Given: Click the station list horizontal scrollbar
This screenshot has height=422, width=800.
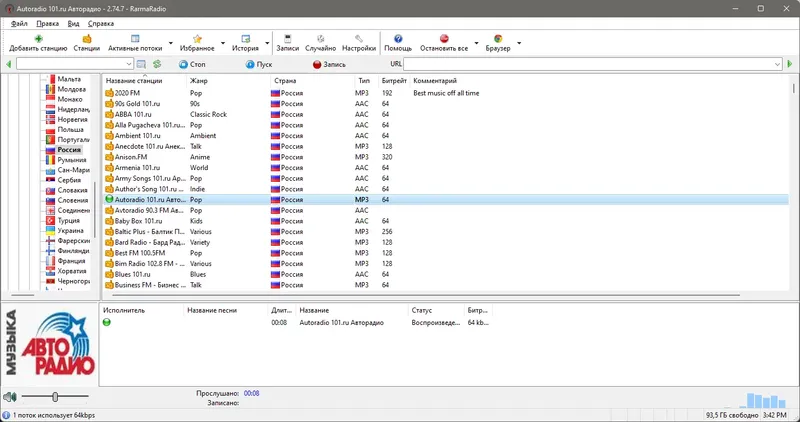Looking at the screenshot, I should tap(426, 295).
